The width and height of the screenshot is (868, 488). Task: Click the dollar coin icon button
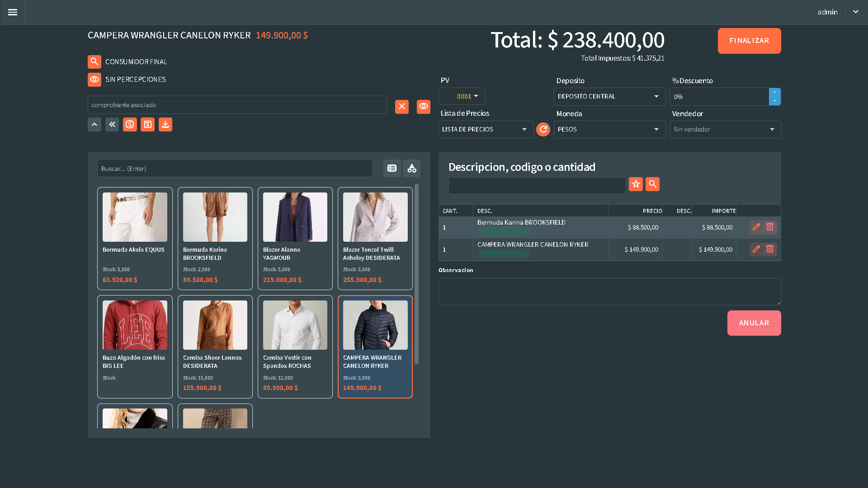tap(130, 125)
